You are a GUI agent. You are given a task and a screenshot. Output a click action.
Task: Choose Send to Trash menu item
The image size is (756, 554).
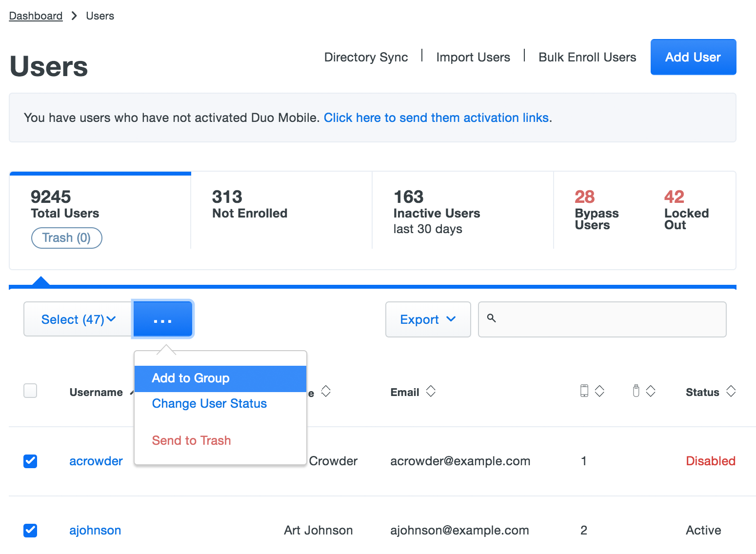pyautogui.click(x=191, y=441)
